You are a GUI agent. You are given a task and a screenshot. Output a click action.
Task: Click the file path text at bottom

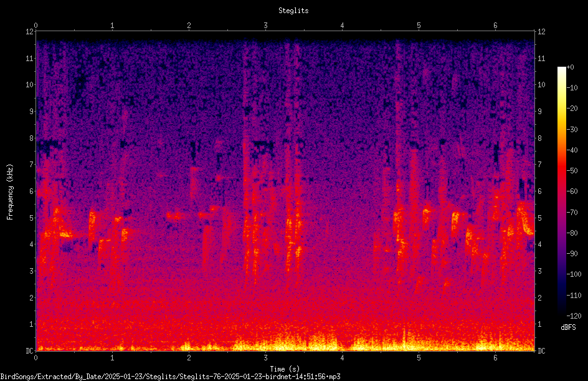tap(170, 377)
